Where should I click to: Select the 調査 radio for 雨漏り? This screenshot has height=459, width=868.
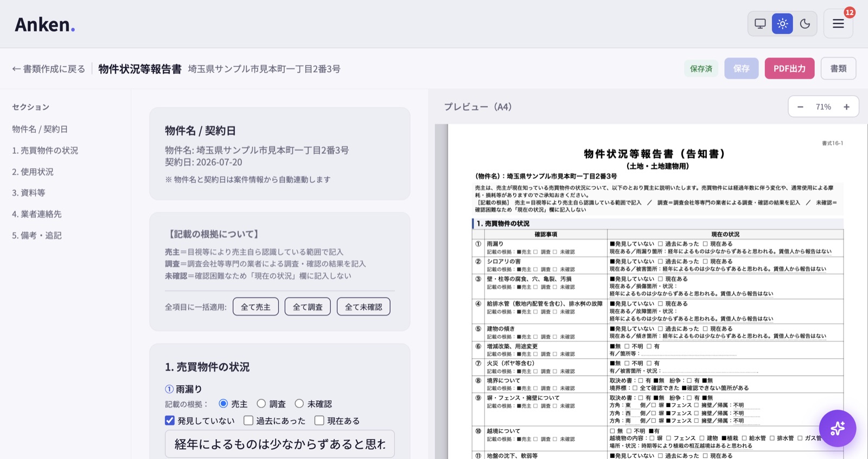click(261, 404)
